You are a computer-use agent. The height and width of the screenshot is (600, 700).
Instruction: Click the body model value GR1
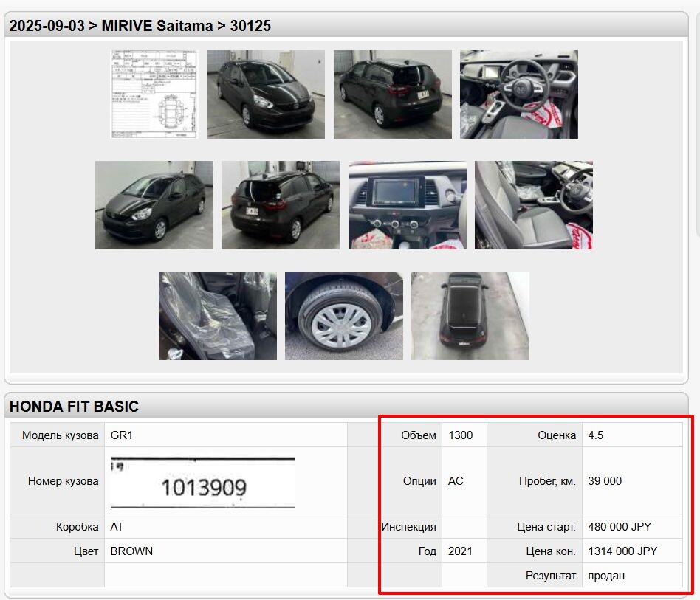point(121,435)
